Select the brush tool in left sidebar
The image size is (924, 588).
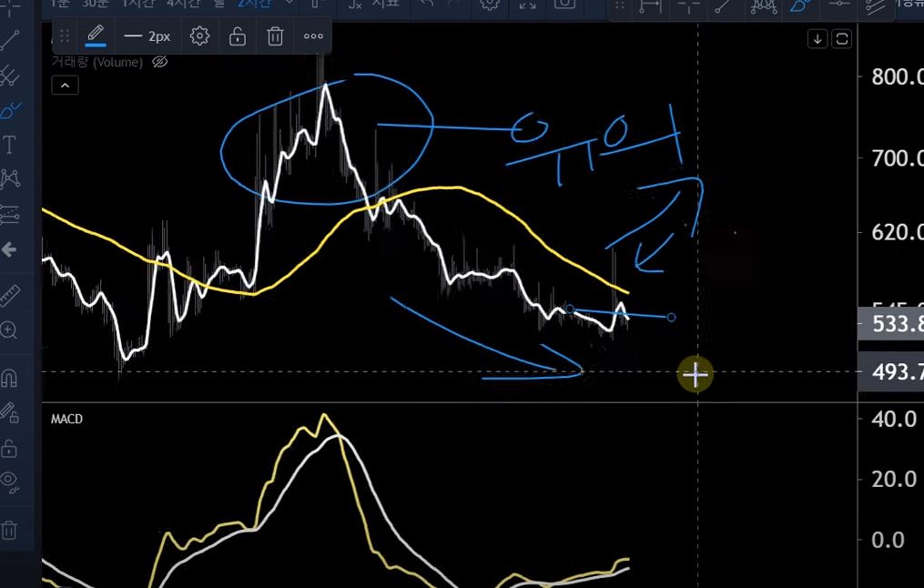tap(10, 109)
